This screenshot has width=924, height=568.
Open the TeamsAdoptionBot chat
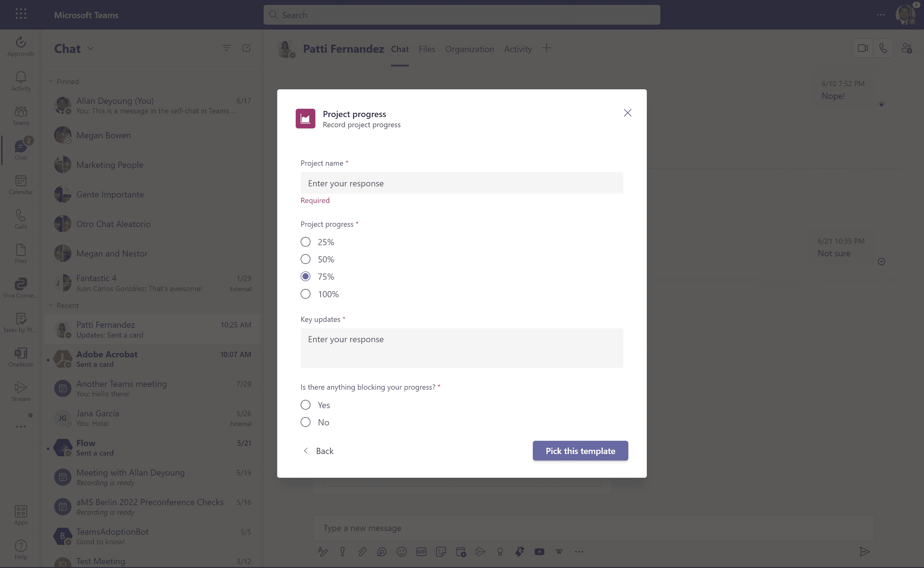152,537
